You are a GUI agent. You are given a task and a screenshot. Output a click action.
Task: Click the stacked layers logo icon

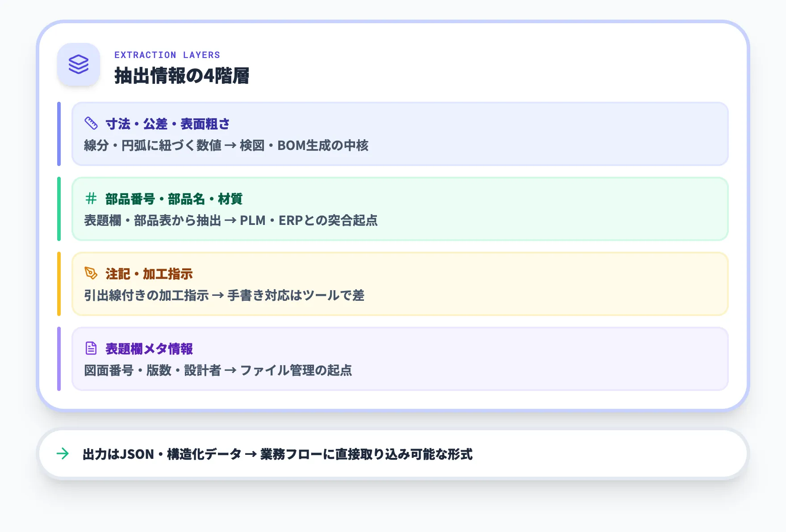click(79, 66)
